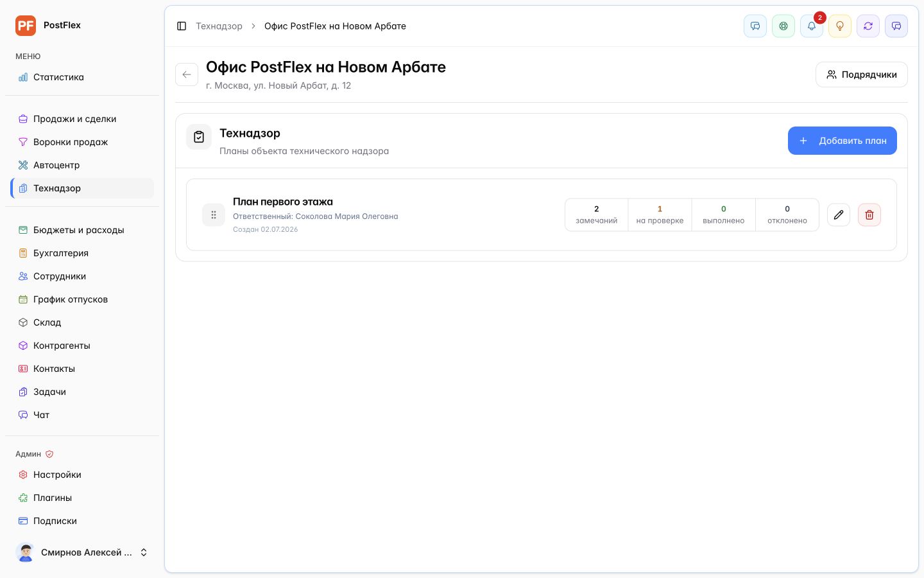
Task: Click the purple chat icon after refresh
Action: 896,26
